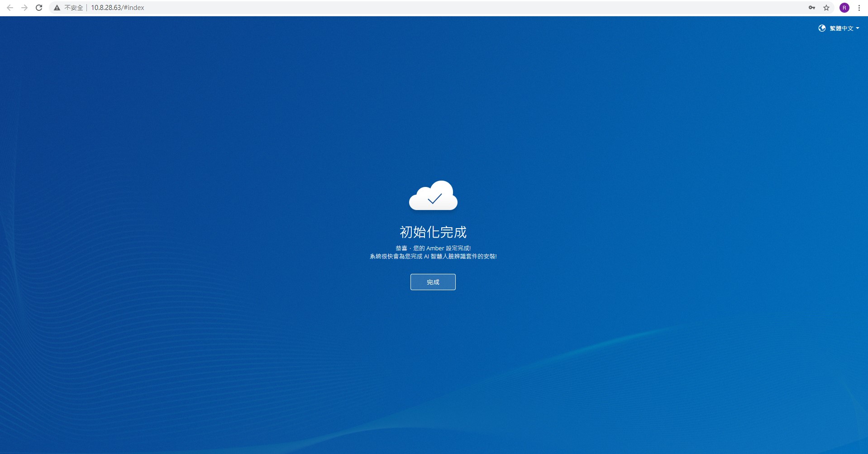Open the 繁體中文 language dropdown

844,28
